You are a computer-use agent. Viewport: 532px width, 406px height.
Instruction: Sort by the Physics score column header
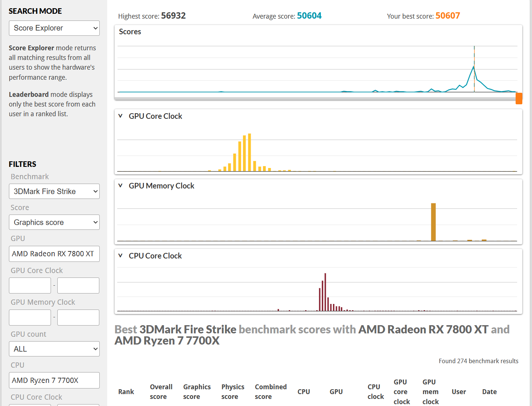click(x=233, y=392)
